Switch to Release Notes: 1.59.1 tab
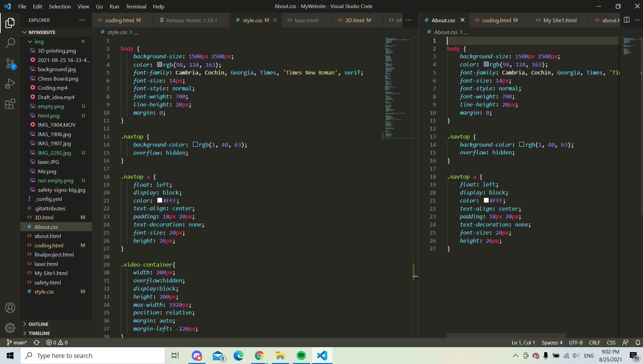 (191, 20)
